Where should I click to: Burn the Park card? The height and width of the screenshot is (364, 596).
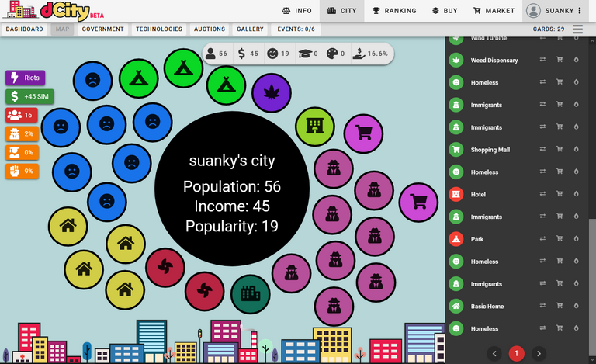click(577, 238)
